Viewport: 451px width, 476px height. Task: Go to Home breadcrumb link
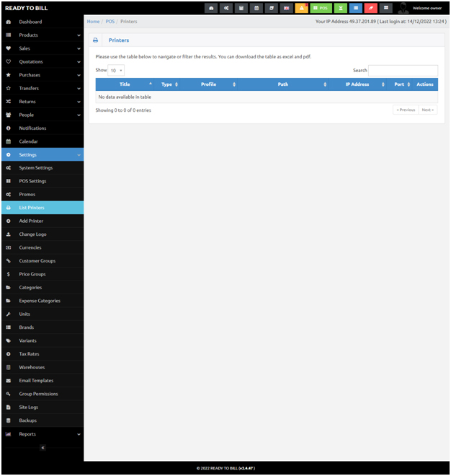[93, 22]
